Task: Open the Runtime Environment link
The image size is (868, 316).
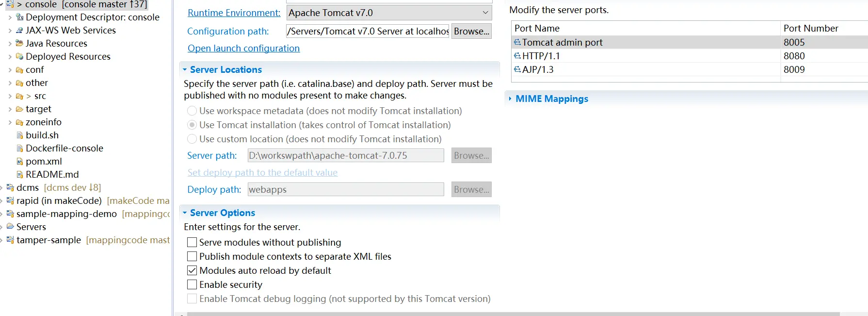Action: point(234,13)
